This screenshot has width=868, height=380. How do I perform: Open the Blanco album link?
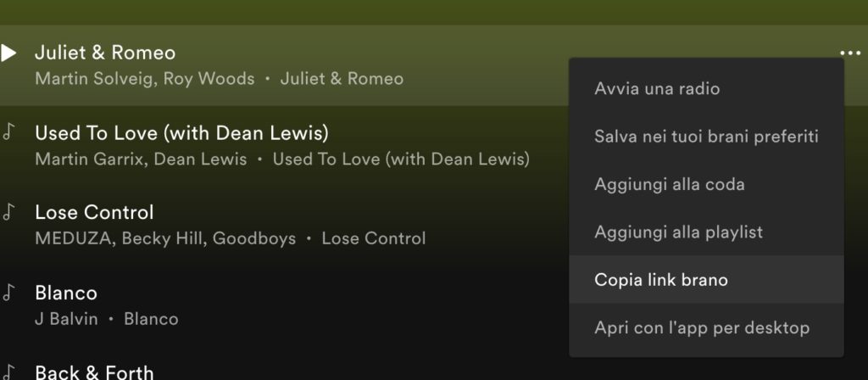click(151, 319)
